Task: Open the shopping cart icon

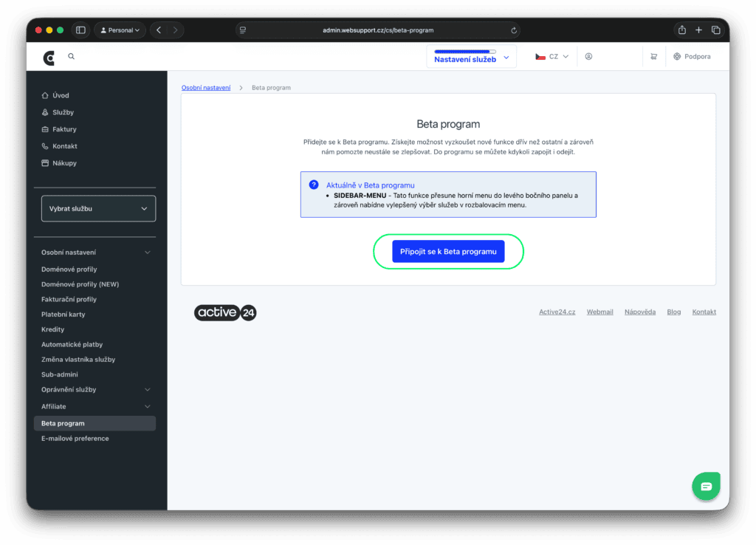Action: (653, 56)
